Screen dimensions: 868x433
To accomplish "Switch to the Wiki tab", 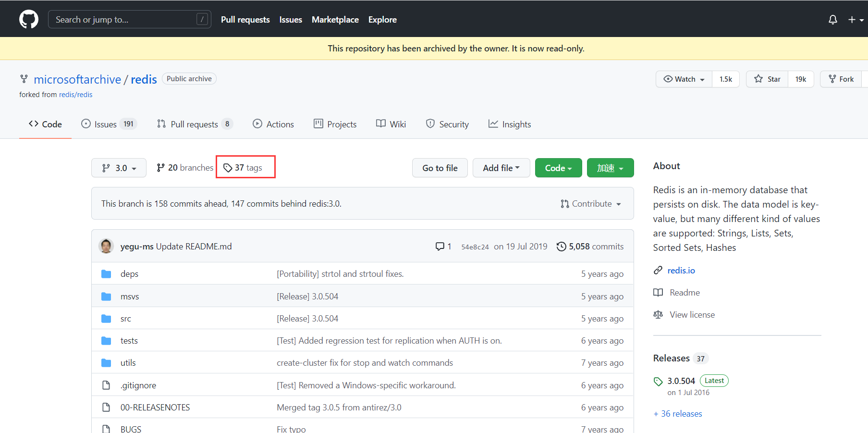I will (x=391, y=124).
